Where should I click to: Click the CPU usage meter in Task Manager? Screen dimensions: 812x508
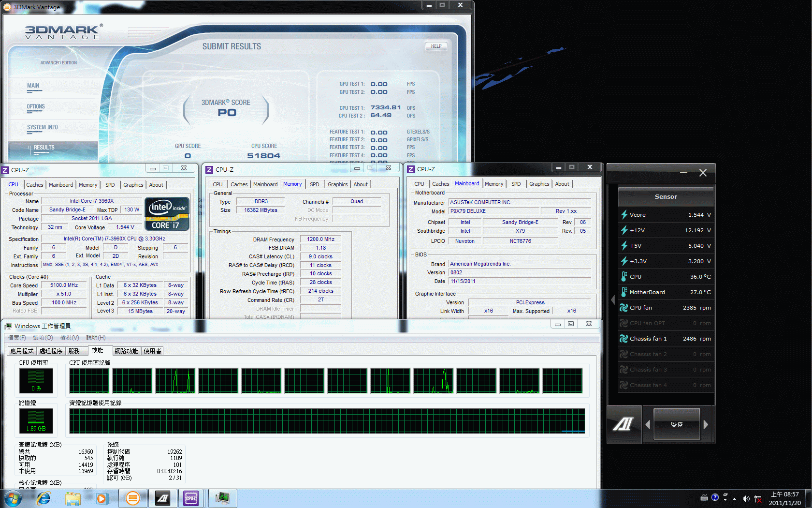36,380
